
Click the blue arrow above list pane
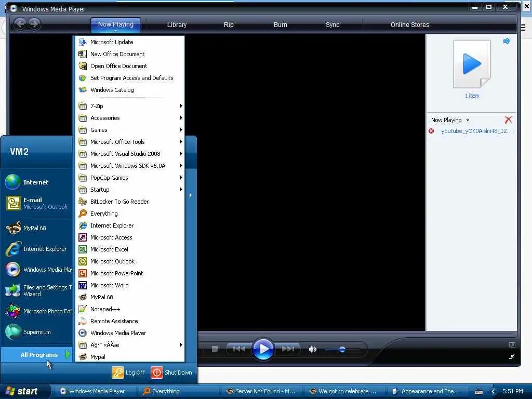pos(507,41)
